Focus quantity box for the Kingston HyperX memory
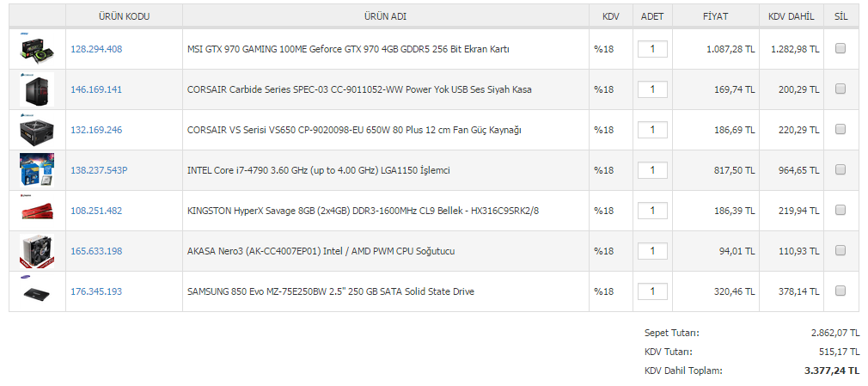 click(x=652, y=211)
